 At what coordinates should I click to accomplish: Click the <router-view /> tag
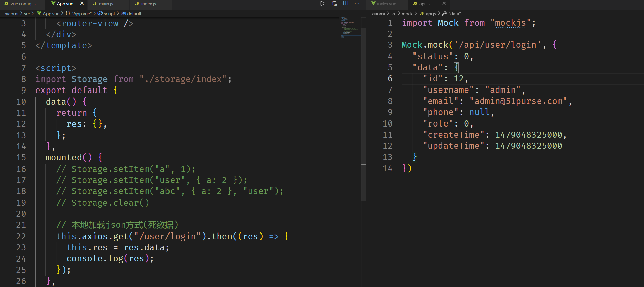coord(95,23)
